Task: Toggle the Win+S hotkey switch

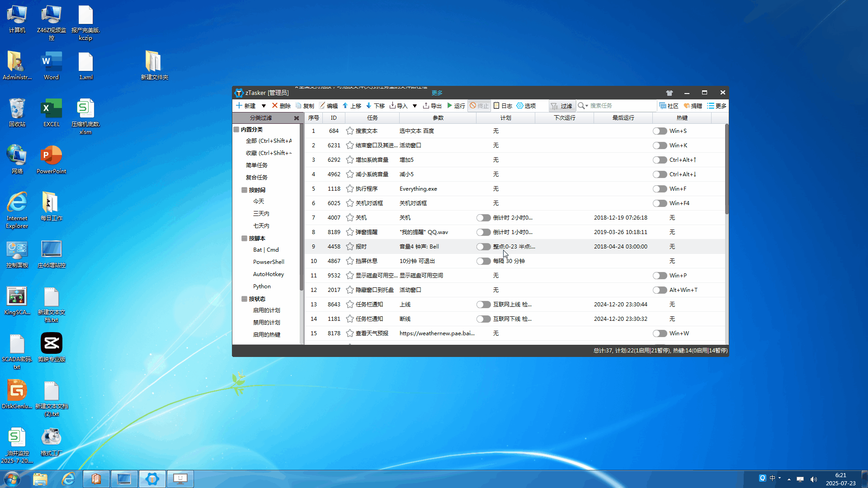Action: 660,131
